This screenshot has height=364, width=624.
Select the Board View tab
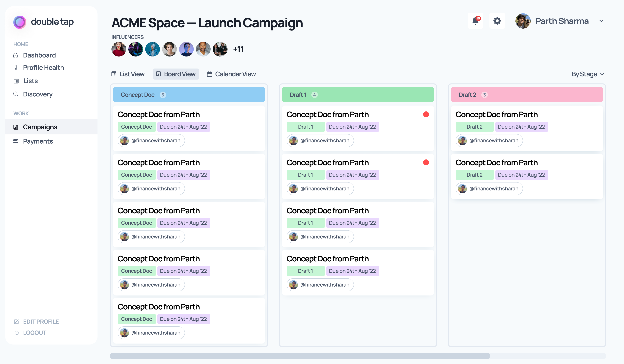click(176, 74)
